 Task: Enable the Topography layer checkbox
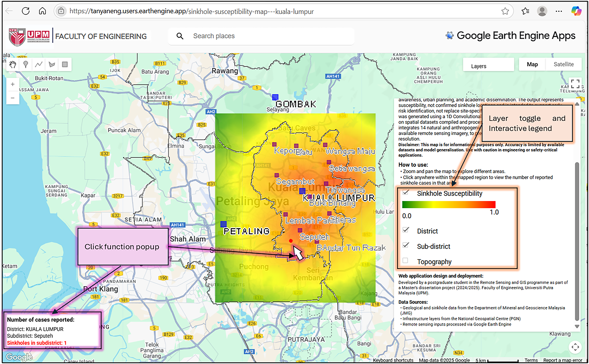(x=405, y=261)
